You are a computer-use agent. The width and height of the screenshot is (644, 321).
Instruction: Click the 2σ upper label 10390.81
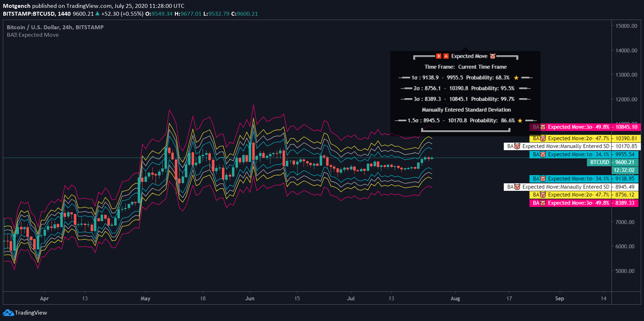(585, 138)
